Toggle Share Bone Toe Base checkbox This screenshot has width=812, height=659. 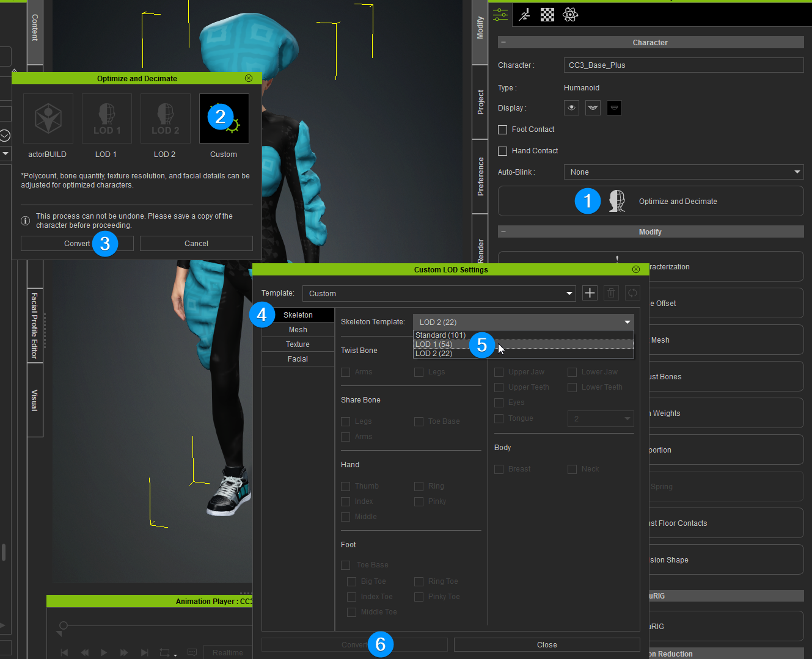click(x=419, y=421)
